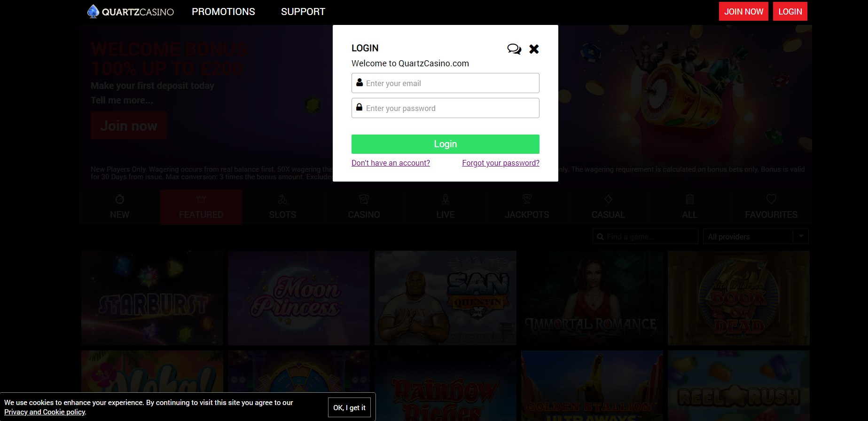Open the Promotions menu
Screen dimensions: 868x421
tap(223, 12)
